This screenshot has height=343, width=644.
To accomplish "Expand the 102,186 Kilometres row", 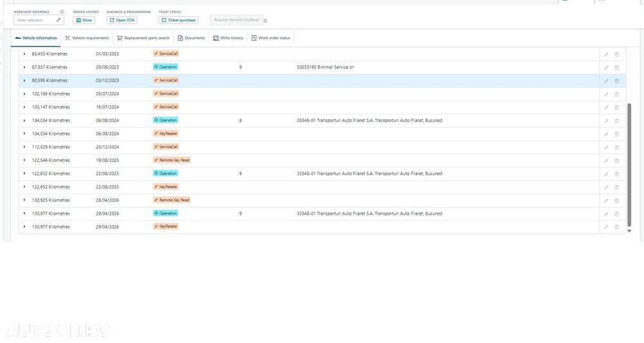I will tap(24, 93).
